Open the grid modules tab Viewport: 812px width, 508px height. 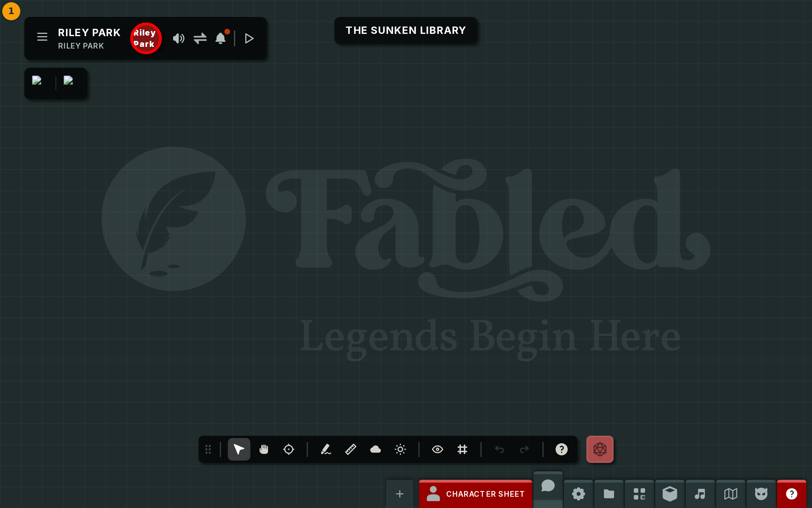point(639,494)
